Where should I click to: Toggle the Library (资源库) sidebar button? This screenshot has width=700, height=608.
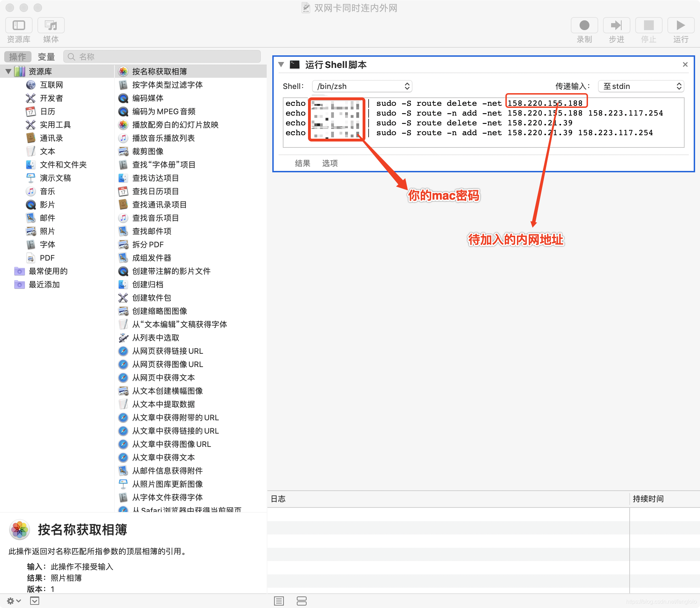pos(19,25)
